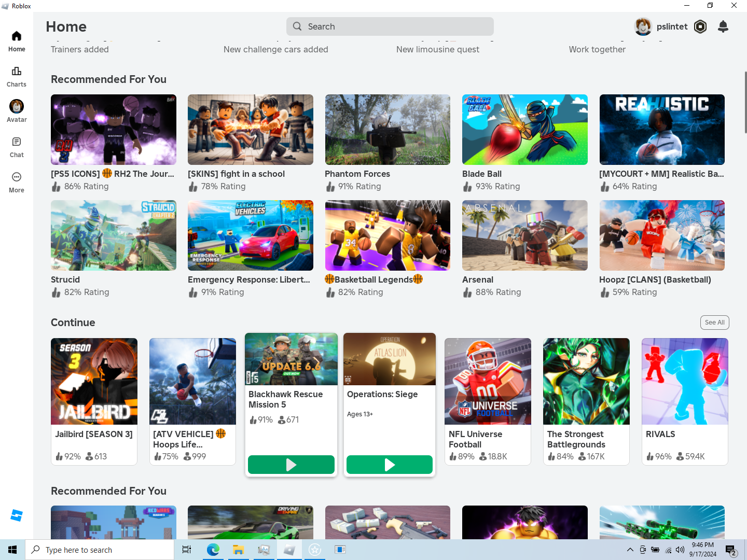Click the Blackhawk Rescue Mission 5 thumbnail image

click(x=291, y=359)
